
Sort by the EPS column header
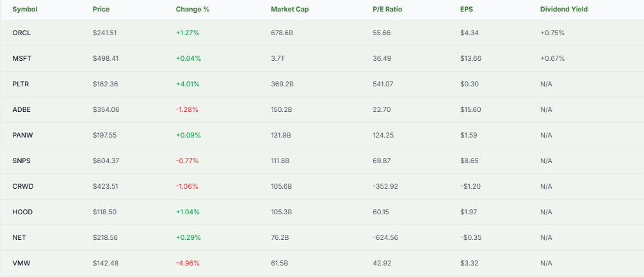coord(467,10)
